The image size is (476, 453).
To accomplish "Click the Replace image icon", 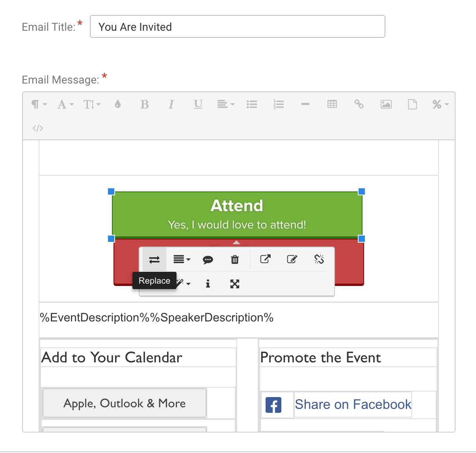I will click(x=154, y=260).
